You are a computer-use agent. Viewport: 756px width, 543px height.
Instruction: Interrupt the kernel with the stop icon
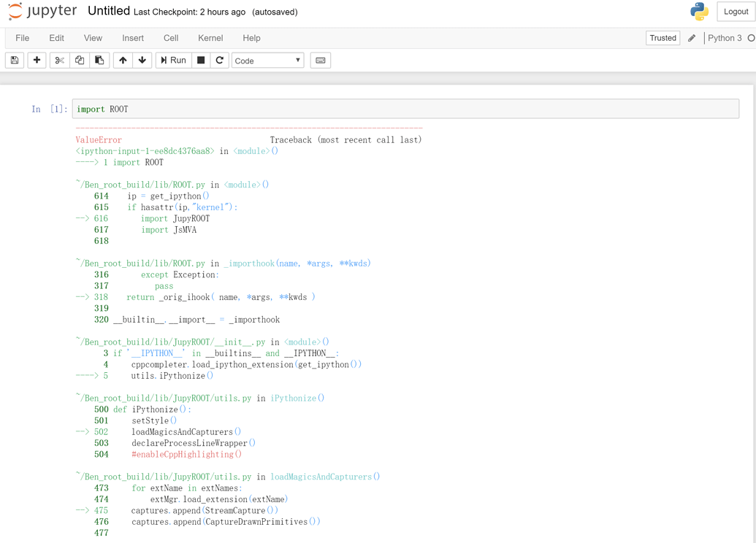199,60
